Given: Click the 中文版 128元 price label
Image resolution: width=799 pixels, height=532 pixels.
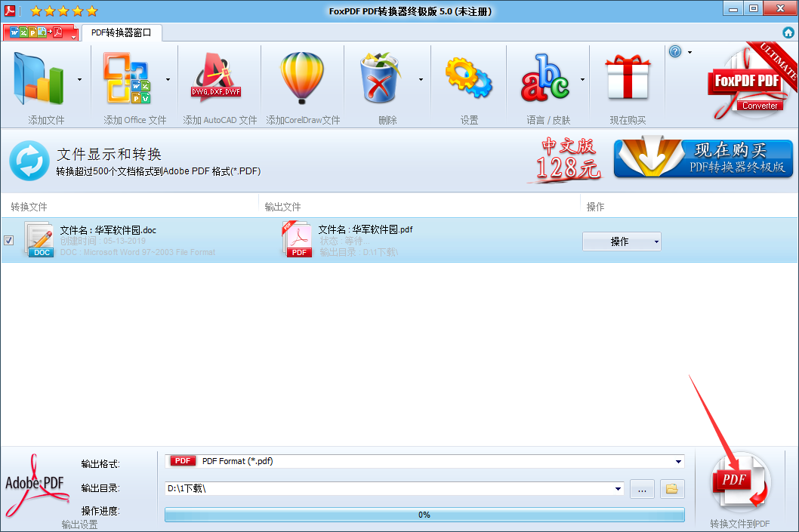Looking at the screenshot, I should 567,159.
